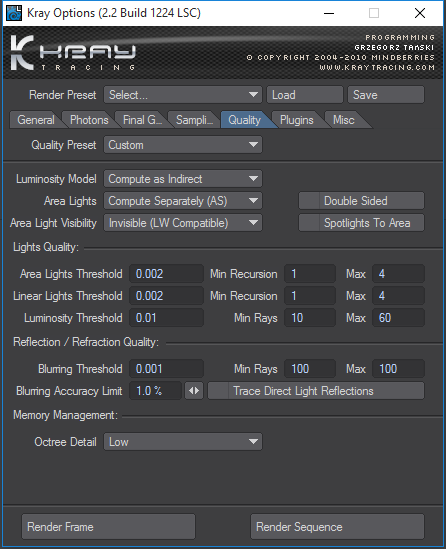Screen dimensions: 446x549
Task: Click the Blurring Accuracy Limit percent field
Action: coord(155,391)
